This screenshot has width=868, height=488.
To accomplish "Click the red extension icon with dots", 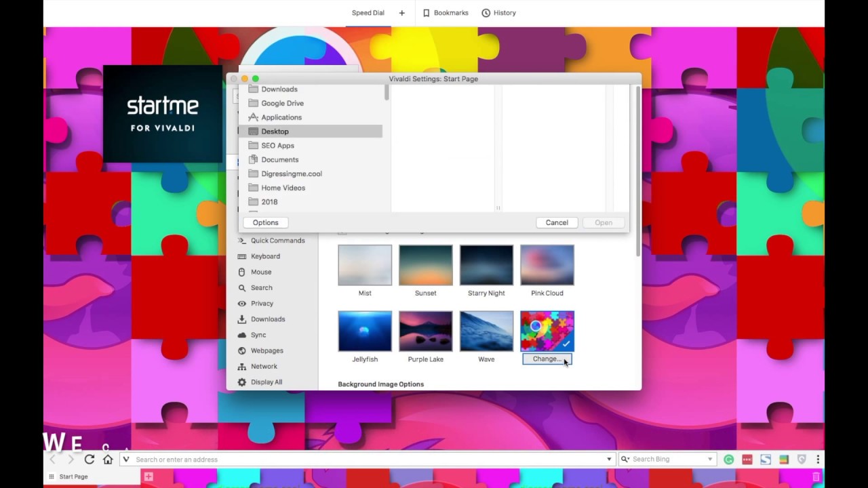I will [747, 459].
